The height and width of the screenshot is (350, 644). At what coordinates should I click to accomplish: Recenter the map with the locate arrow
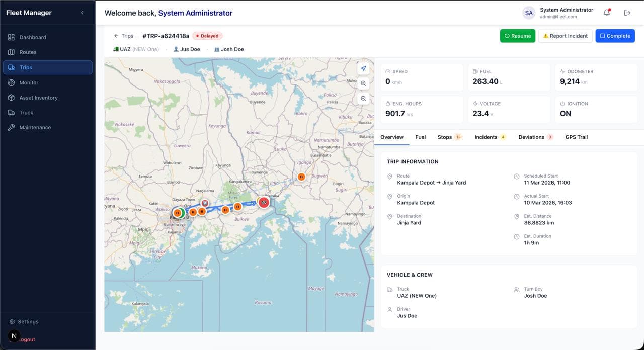(363, 68)
